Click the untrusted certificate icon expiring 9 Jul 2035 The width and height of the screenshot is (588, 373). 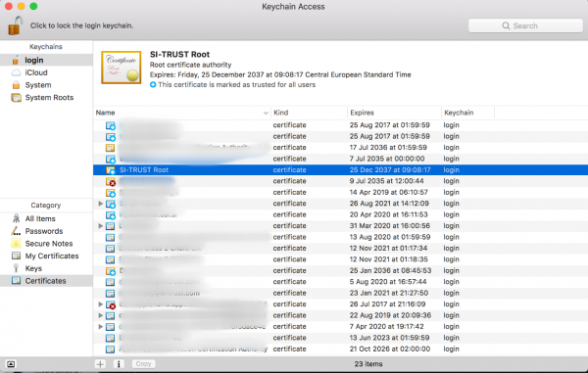pyautogui.click(x=110, y=181)
